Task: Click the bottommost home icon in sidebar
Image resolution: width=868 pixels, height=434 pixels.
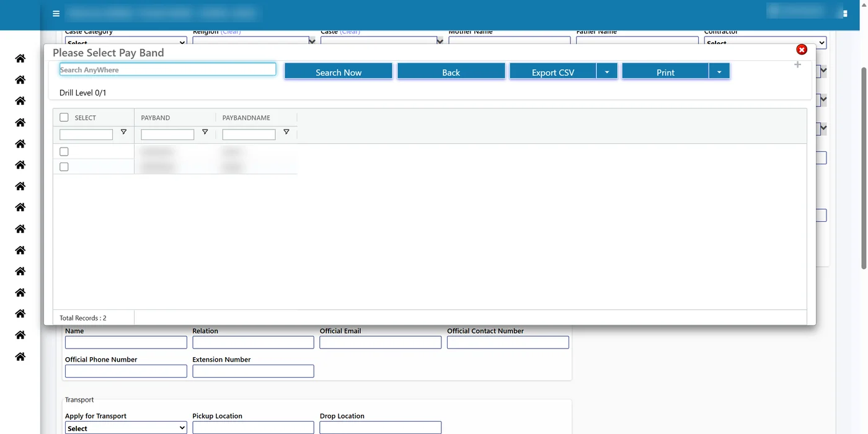Action: (20, 356)
